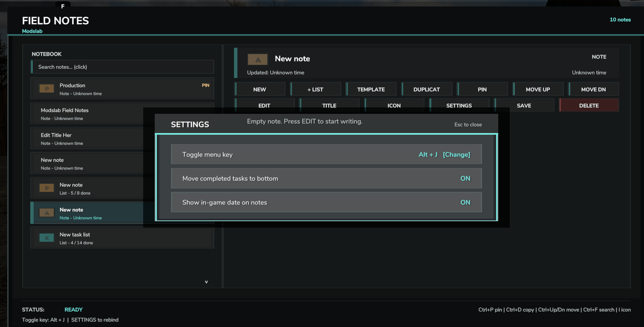
Task: Create a note with NEW button
Action: tap(260, 89)
